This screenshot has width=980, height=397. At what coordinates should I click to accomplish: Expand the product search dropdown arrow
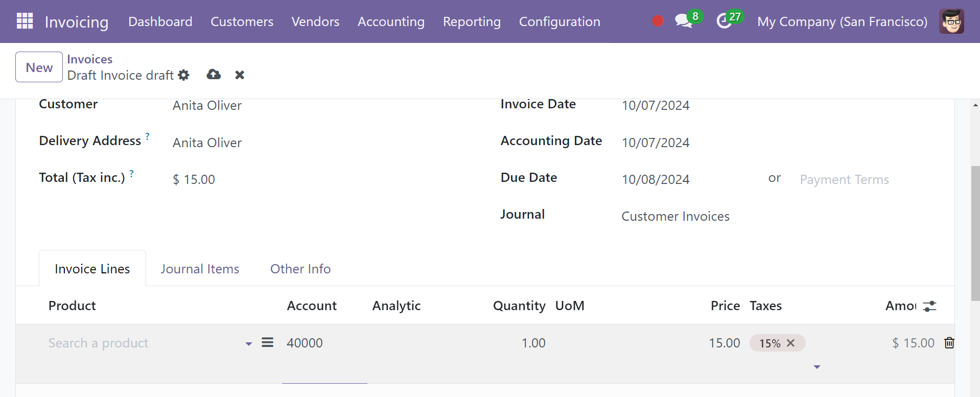(x=249, y=344)
